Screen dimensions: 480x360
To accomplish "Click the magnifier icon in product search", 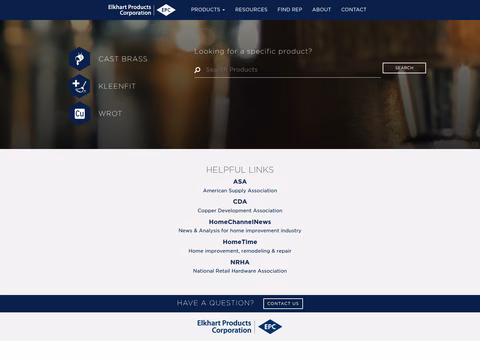I will [x=197, y=70].
